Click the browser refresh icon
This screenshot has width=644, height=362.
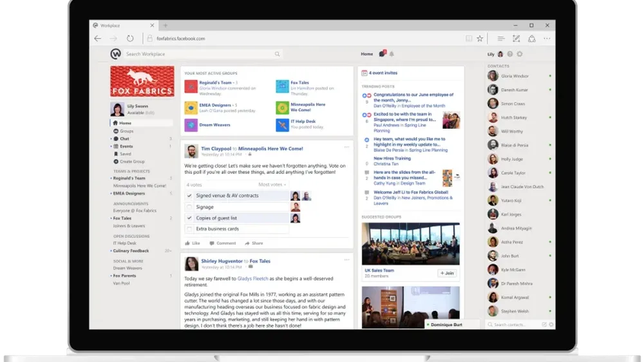(130, 39)
